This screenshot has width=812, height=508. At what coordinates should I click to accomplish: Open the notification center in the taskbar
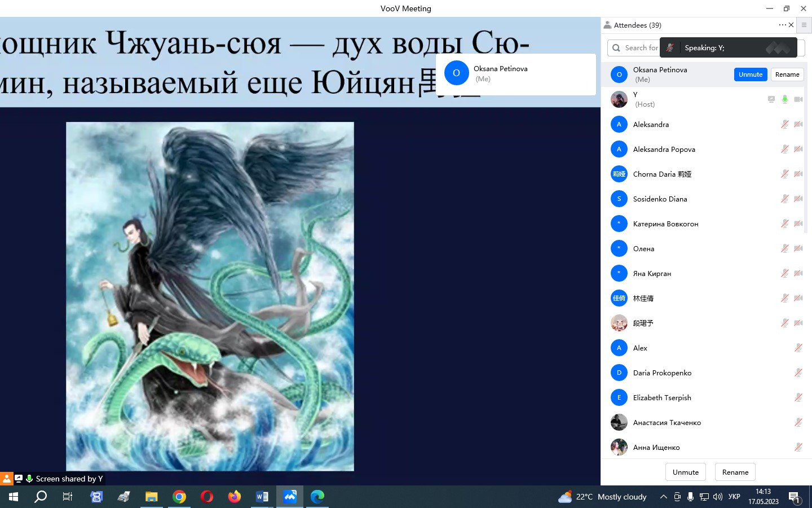point(795,497)
